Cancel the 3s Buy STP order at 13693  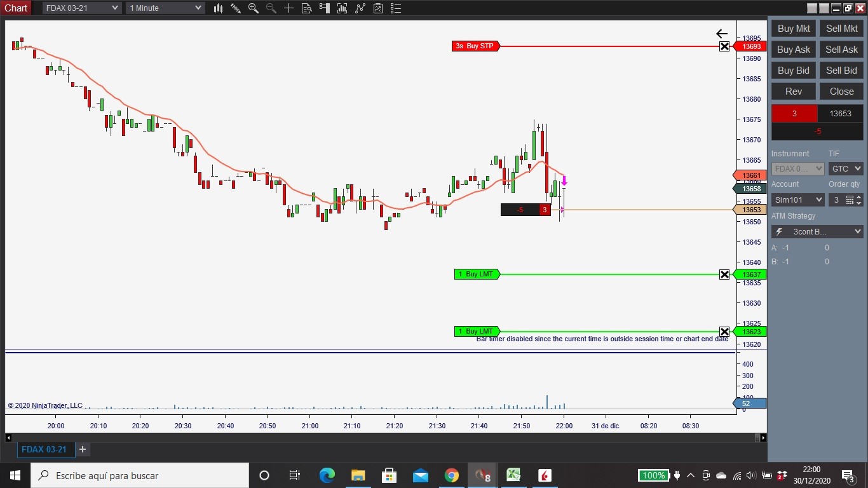pyautogui.click(x=724, y=46)
